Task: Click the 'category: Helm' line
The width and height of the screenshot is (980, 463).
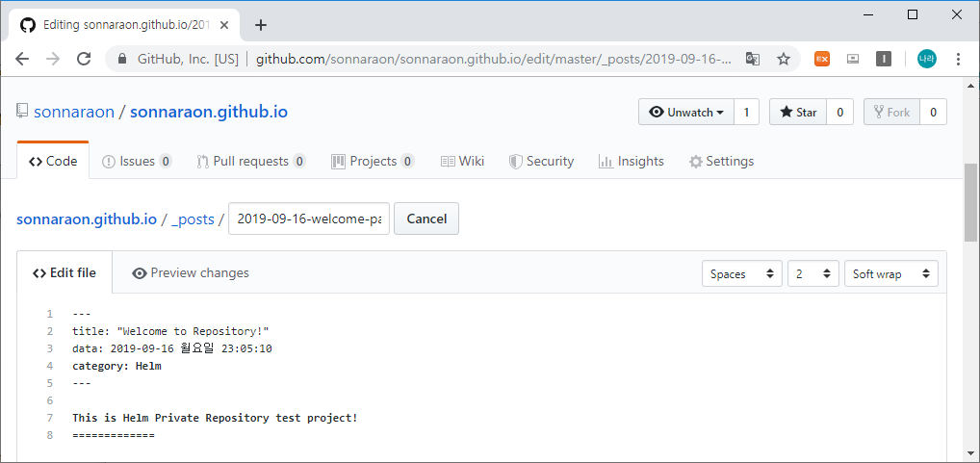Action: 116,366
